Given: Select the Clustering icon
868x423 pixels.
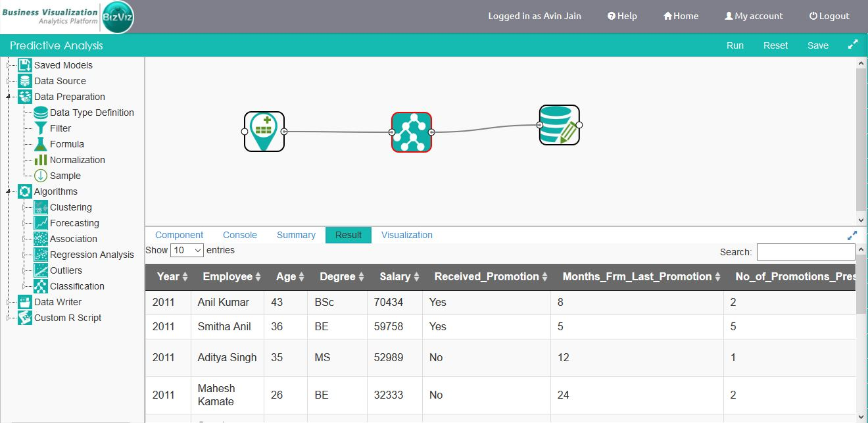Looking at the screenshot, I should (41, 207).
